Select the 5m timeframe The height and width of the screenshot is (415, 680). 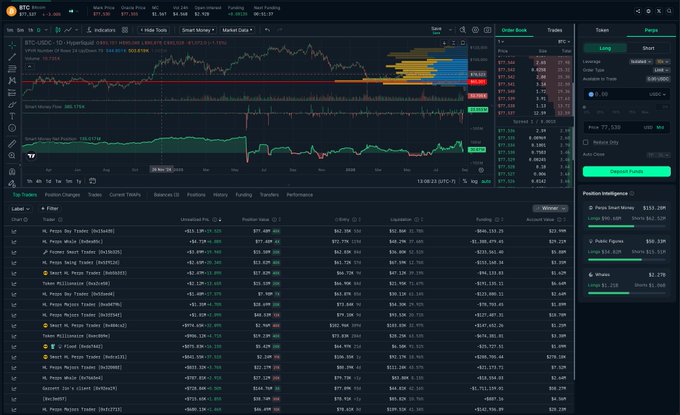tap(20, 30)
